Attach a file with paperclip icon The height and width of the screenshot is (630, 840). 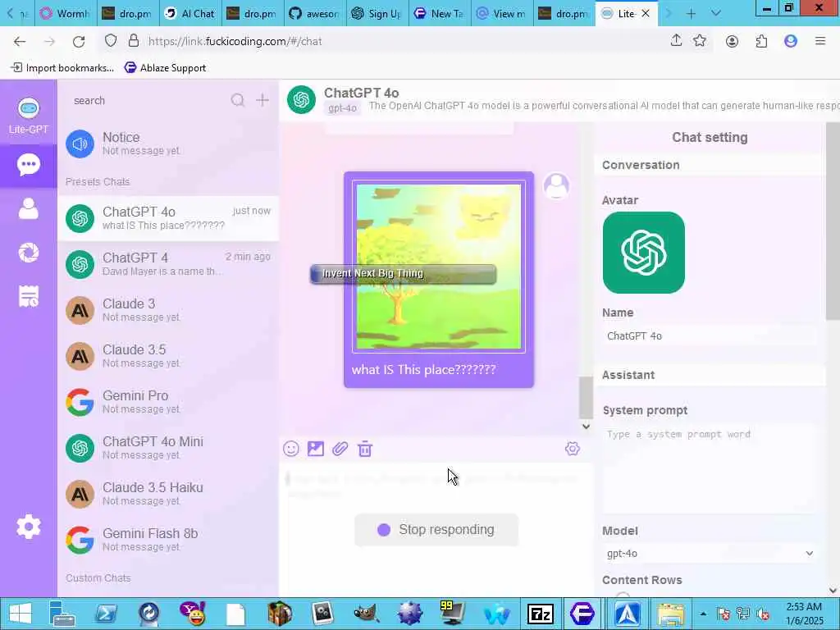[340, 449]
